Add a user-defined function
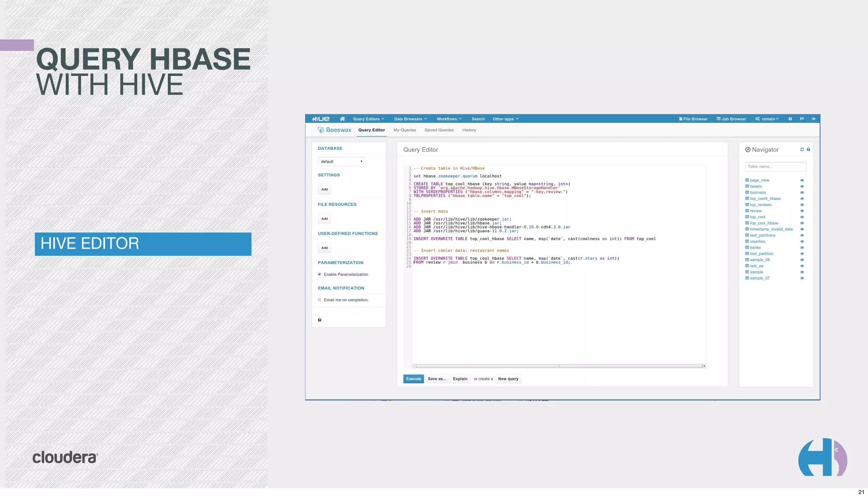The height and width of the screenshot is (497, 868). point(324,248)
